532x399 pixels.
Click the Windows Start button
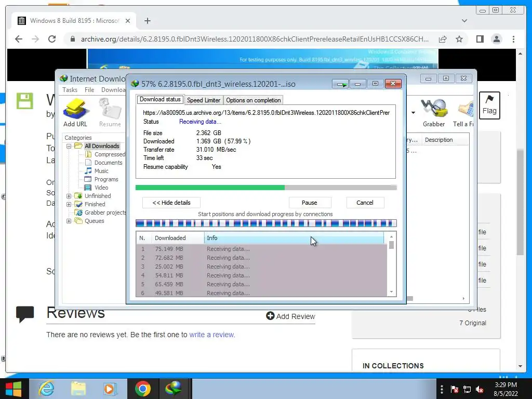click(x=14, y=389)
